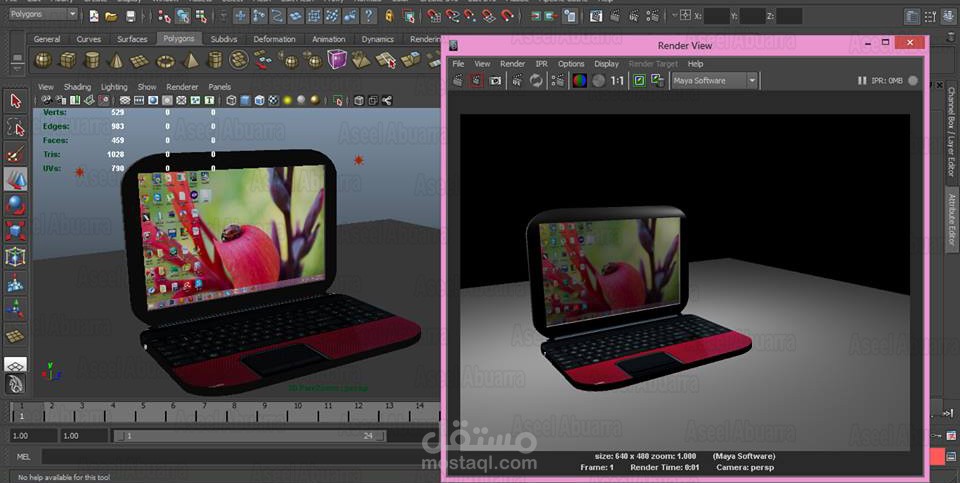Viewport: 960px width, 483px height.
Task: Click the question mark help icon
Action: click(x=369, y=16)
